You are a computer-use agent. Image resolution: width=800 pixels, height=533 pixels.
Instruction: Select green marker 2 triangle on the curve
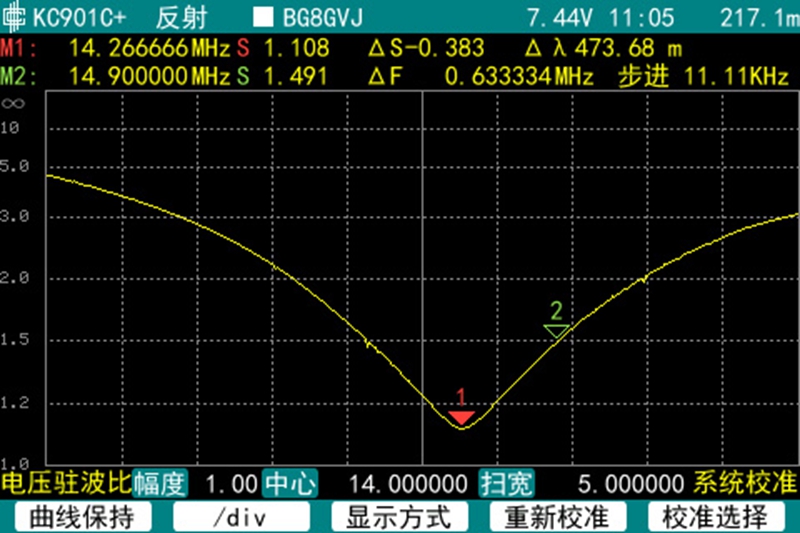coord(556,330)
